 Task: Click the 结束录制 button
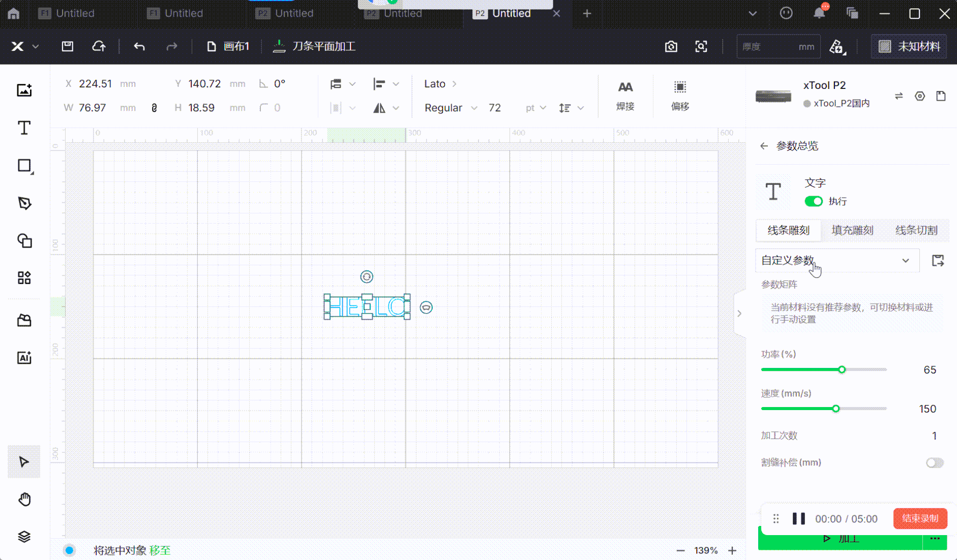point(920,518)
